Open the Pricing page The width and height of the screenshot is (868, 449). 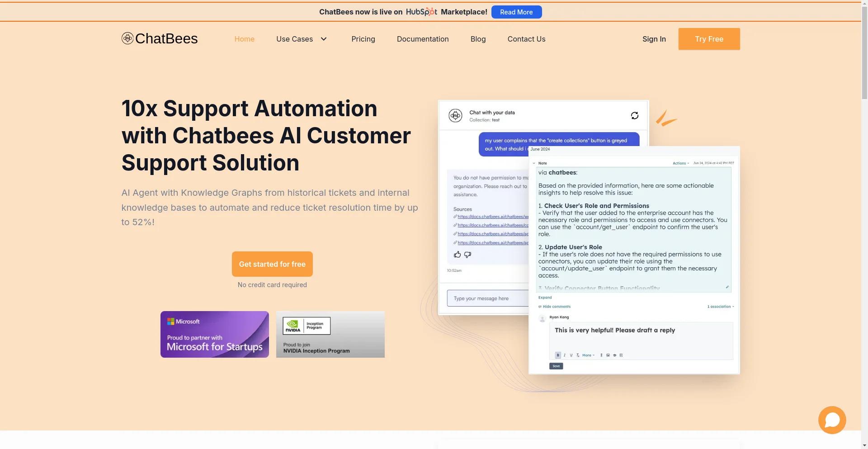(x=363, y=39)
